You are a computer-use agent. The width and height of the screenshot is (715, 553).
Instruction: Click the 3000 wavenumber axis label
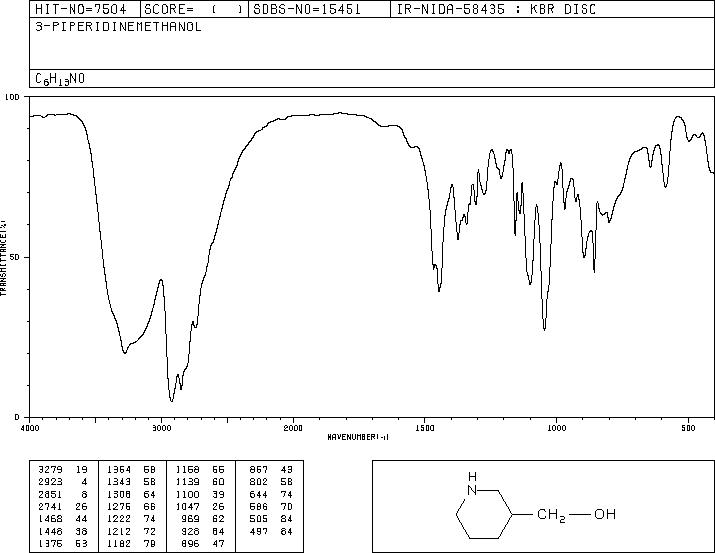[161, 428]
